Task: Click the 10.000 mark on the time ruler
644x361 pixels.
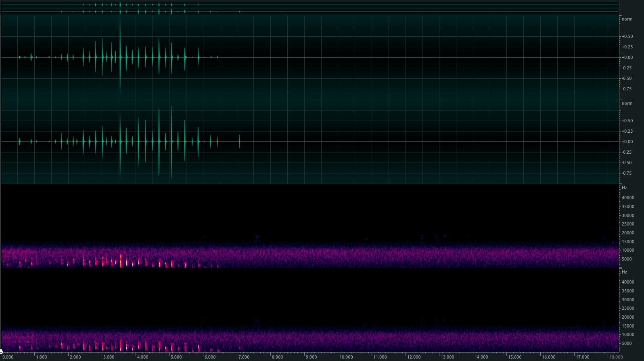Action: point(346,357)
